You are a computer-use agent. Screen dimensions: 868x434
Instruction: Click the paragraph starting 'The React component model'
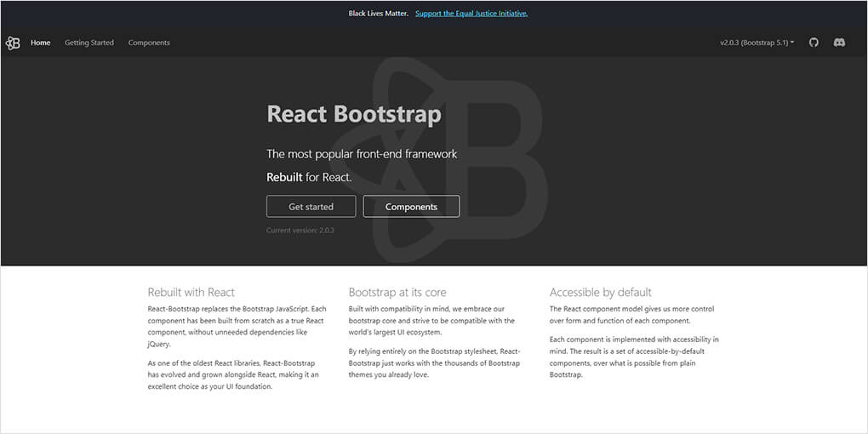[x=631, y=314]
